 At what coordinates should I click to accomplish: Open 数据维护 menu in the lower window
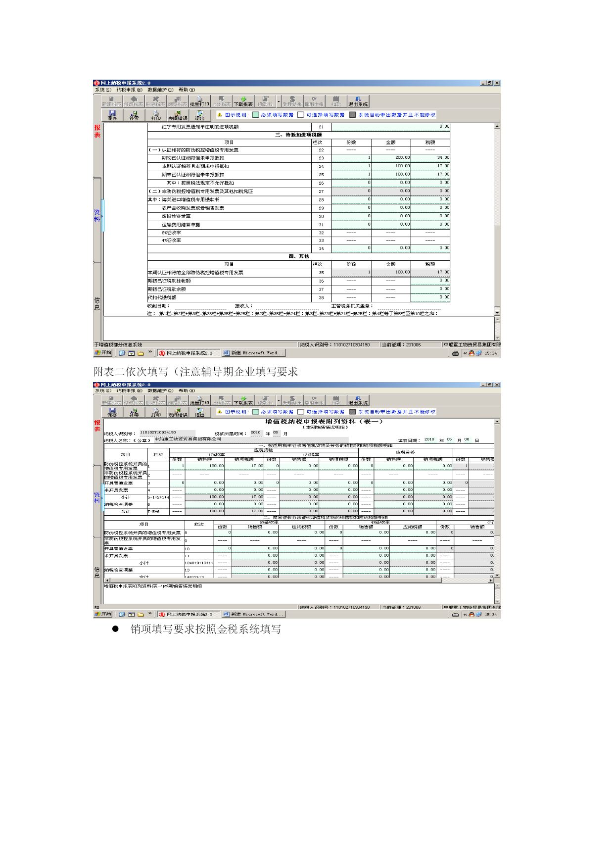pyautogui.click(x=160, y=391)
